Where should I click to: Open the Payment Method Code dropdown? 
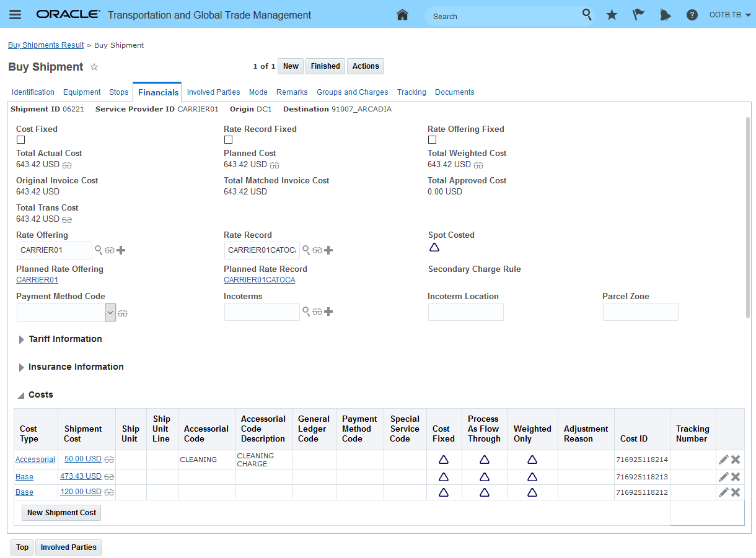(110, 313)
